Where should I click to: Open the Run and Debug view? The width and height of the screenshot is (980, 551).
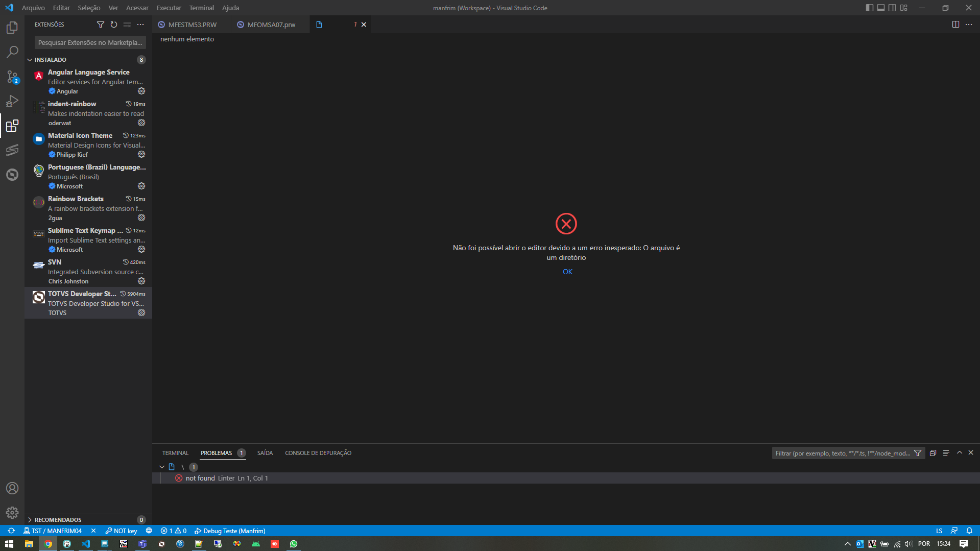click(12, 101)
